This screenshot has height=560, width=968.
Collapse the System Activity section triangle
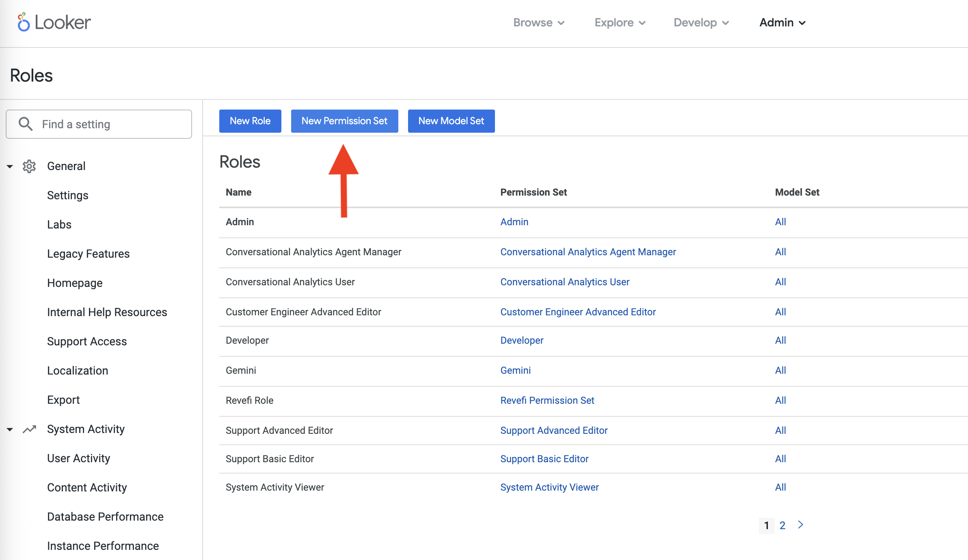click(x=10, y=429)
